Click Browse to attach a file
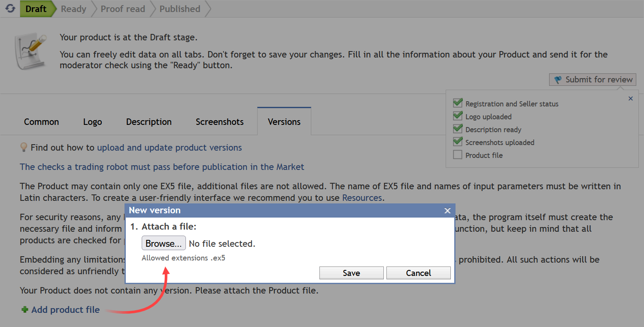This screenshot has width=644, height=327. coord(164,243)
